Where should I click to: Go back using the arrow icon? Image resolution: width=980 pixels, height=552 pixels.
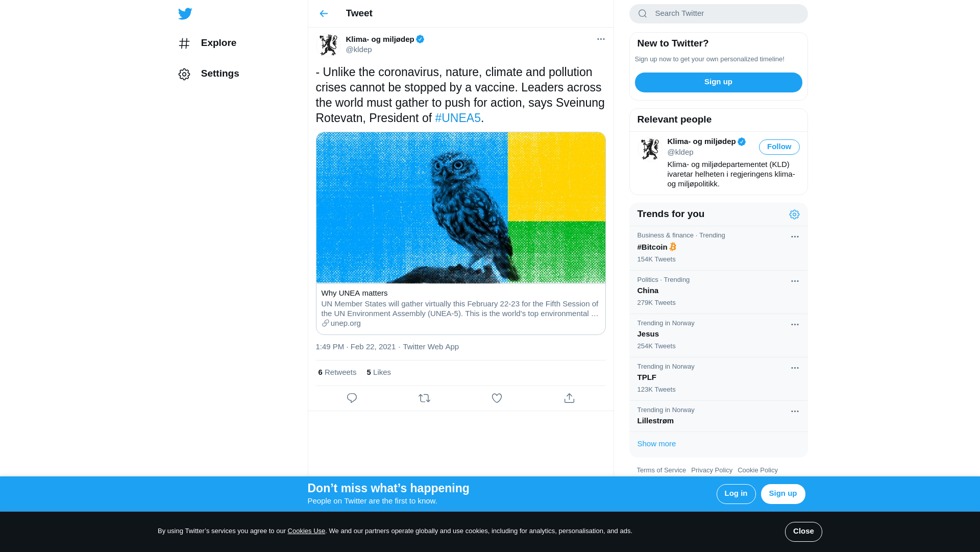point(324,14)
